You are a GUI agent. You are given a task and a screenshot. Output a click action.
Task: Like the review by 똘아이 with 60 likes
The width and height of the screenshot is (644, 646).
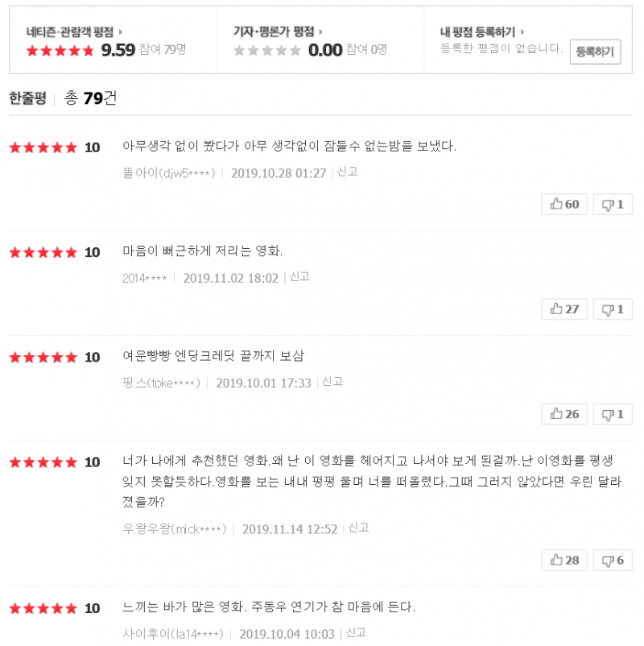[564, 205]
